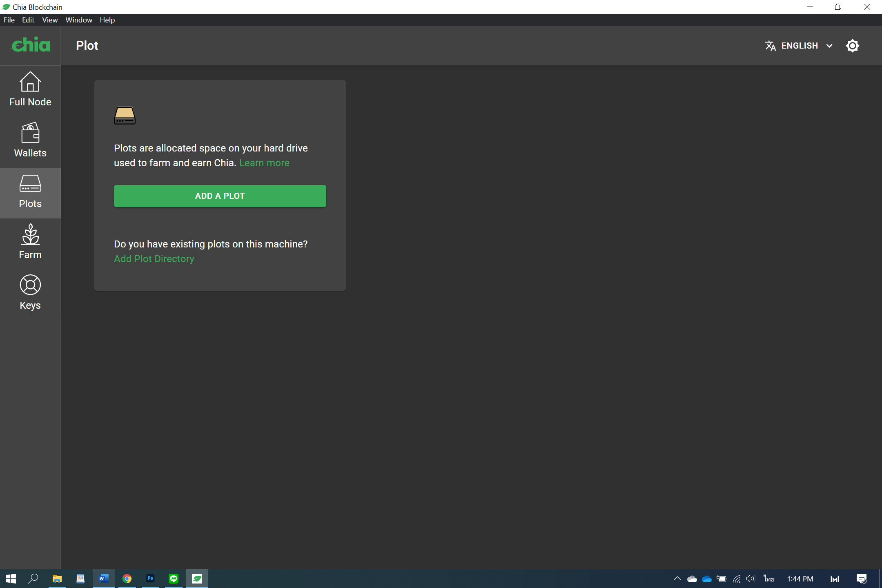Open the battery status tray icon

coord(722,579)
